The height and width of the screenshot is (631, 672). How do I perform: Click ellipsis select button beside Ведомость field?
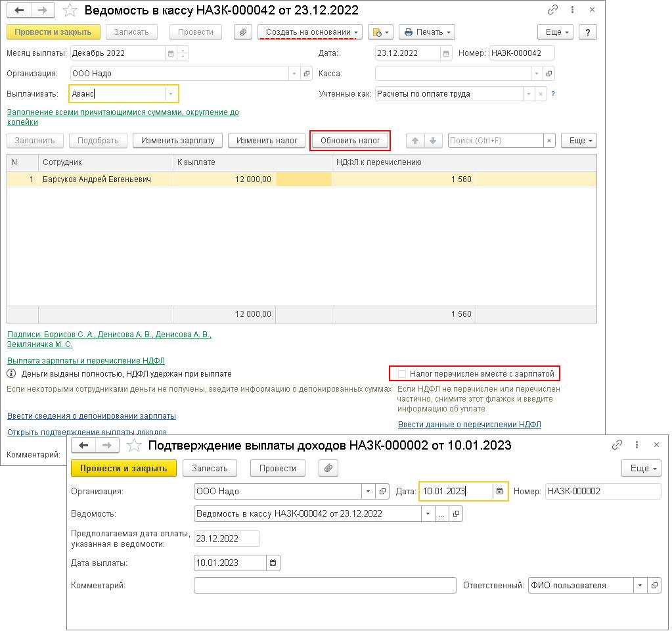(x=442, y=514)
